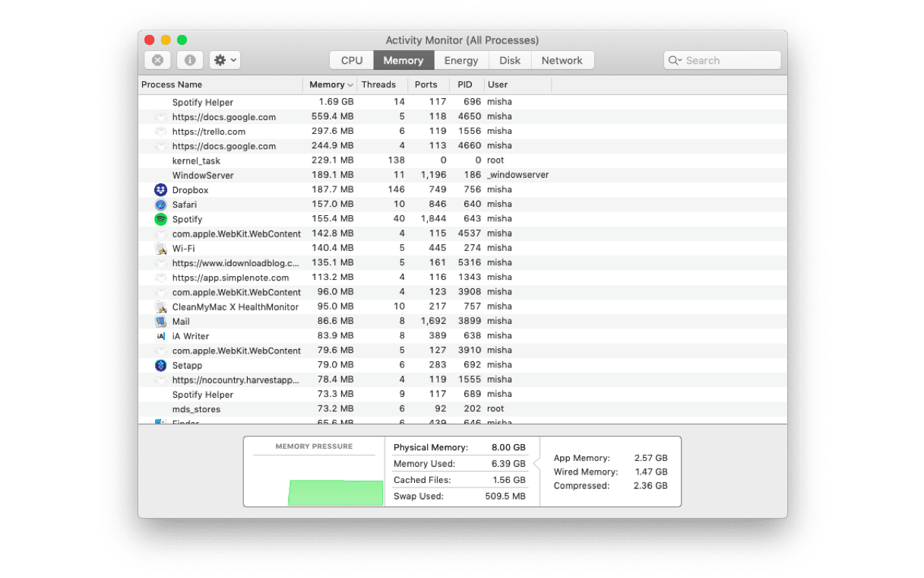
Task: Click the shield icon beside https://app.simplenote.com
Action: pos(160,278)
